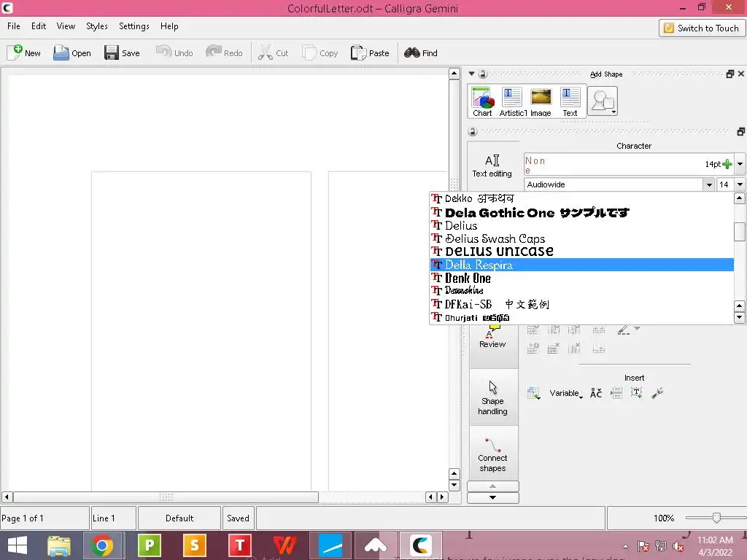Insert special character with the ÅČ icon
Viewport: 747px width, 560px height.
(x=596, y=393)
